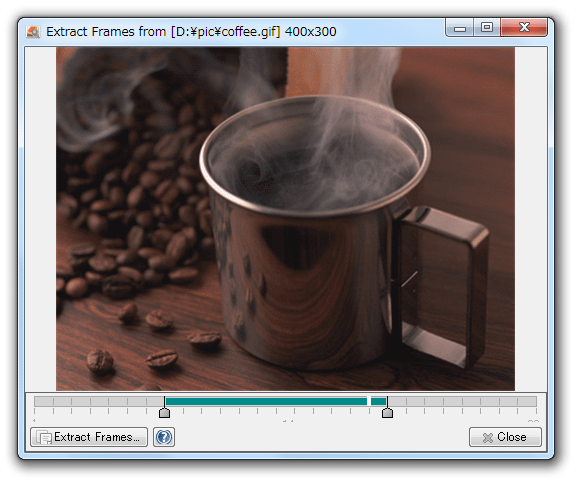Image resolution: width=576 pixels, height=481 pixels.
Task: Click the Close button at bottom right
Action: (505, 437)
